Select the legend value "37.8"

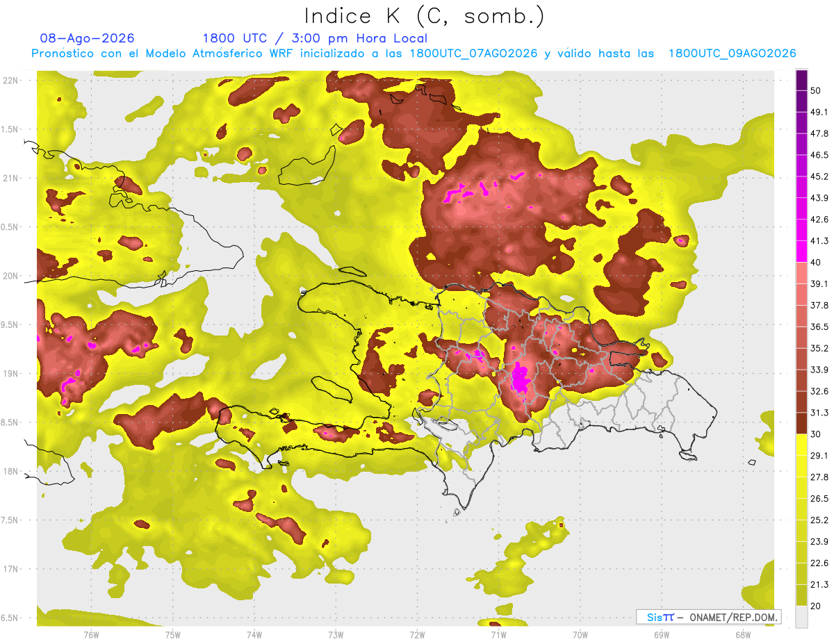[819, 305]
